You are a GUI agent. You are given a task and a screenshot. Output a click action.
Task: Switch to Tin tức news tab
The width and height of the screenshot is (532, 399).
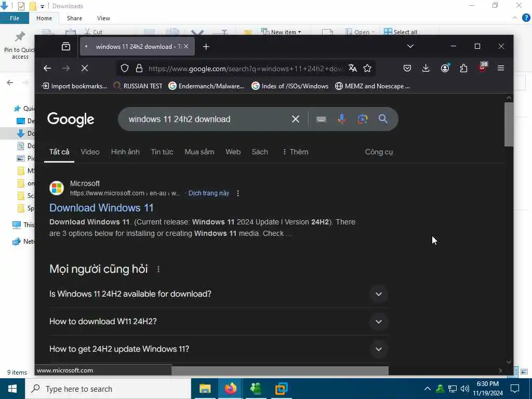coord(162,152)
